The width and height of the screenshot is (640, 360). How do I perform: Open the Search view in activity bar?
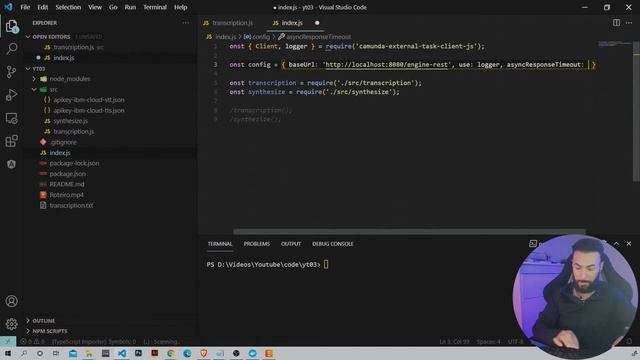[x=11, y=49]
